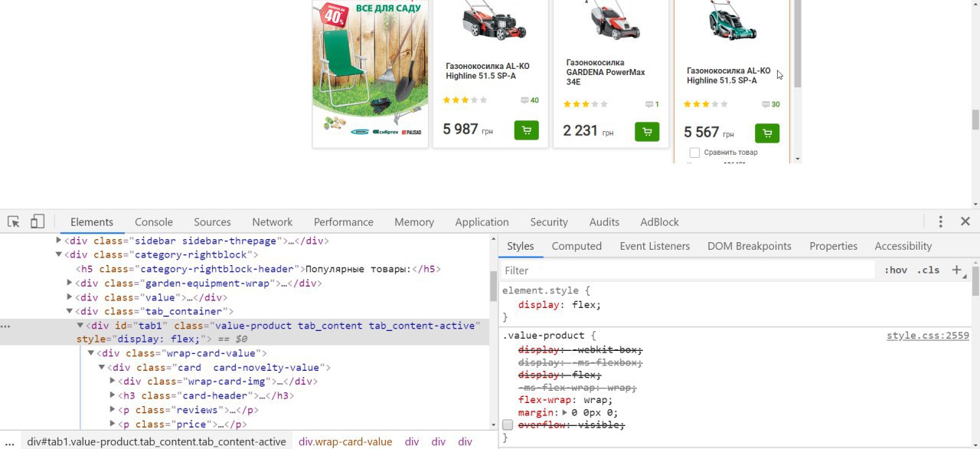Toggle the device toolbar icon

tap(38, 221)
